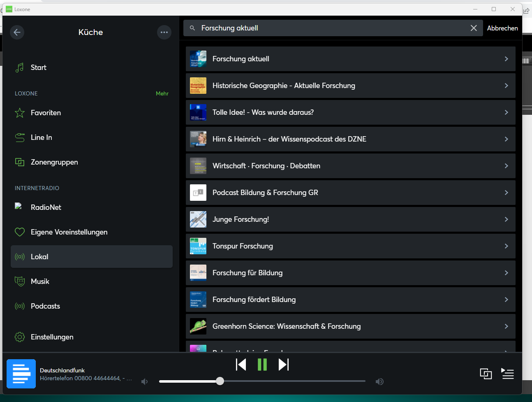Click the volume slider handle

[220, 381]
